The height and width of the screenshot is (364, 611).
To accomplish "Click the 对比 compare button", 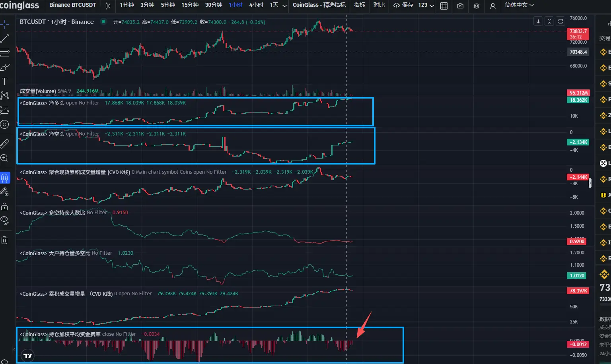I will [x=379, y=5].
